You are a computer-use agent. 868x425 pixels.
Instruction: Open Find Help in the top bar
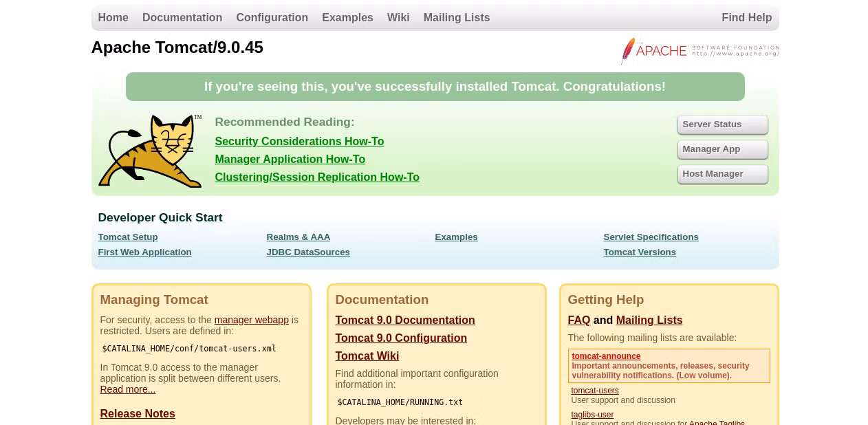(747, 18)
